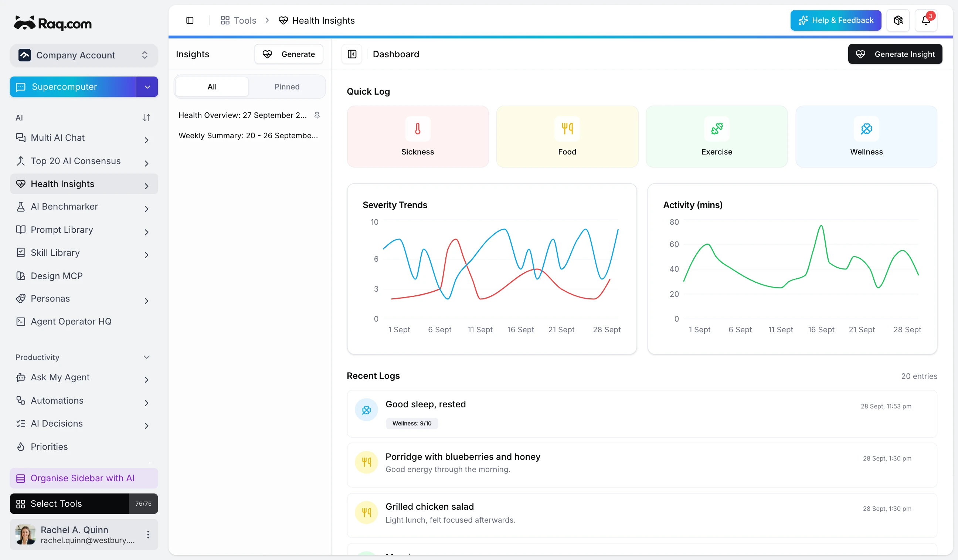
Task: Open Help & Feedback
Action: [835, 21]
